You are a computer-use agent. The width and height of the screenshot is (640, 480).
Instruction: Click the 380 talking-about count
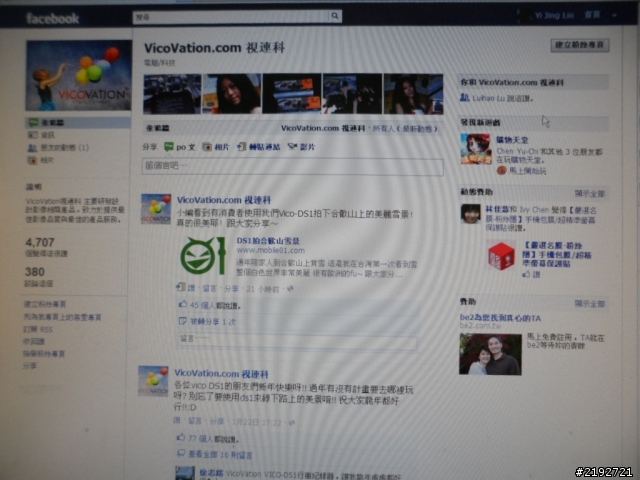pyautogui.click(x=35, y=272)
